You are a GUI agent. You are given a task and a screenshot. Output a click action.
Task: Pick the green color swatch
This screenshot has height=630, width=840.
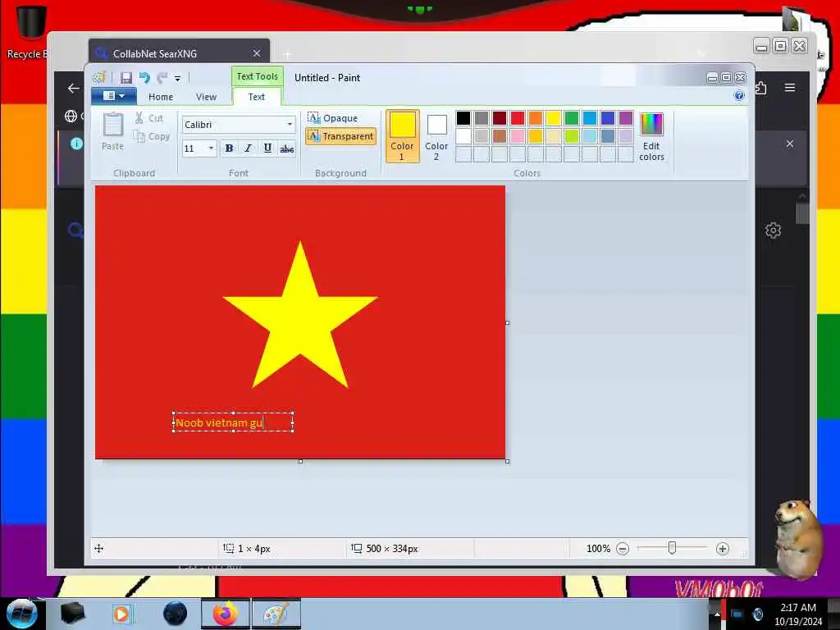coord(572,118)
